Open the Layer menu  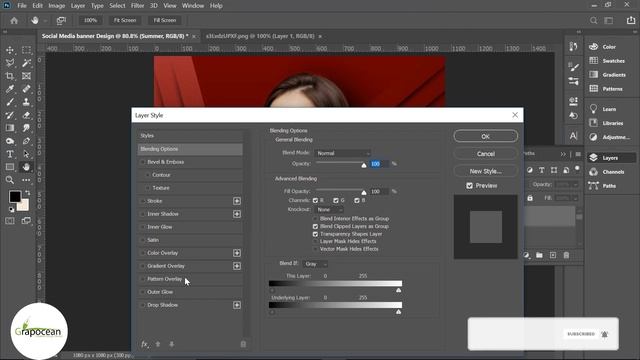[78, 6]
